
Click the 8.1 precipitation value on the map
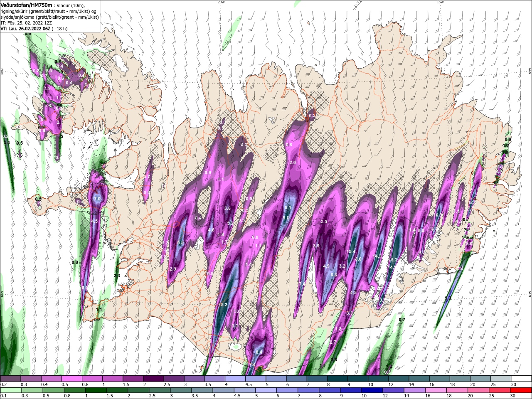coord(288,207)
